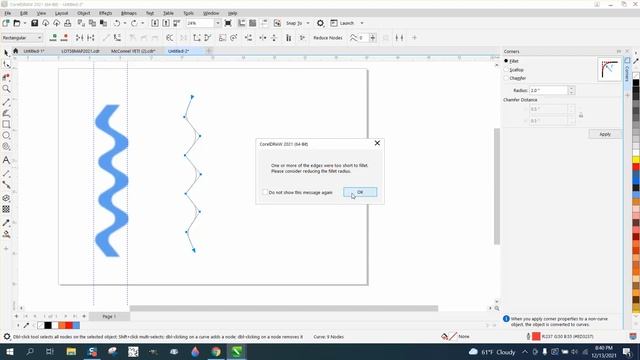
Task: Pick the blue swatch in document palette
Action: pyautogui.click(x=76, y=325)
